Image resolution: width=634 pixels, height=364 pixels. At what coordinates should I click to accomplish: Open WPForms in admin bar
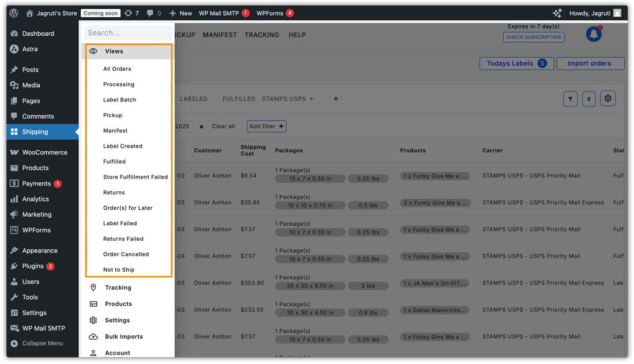coord(275,13)
